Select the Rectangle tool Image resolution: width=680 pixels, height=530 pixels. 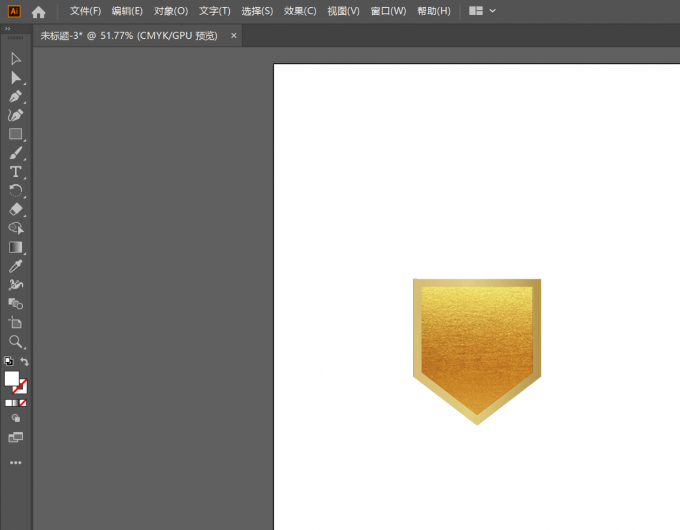click(x=16, y=134)
